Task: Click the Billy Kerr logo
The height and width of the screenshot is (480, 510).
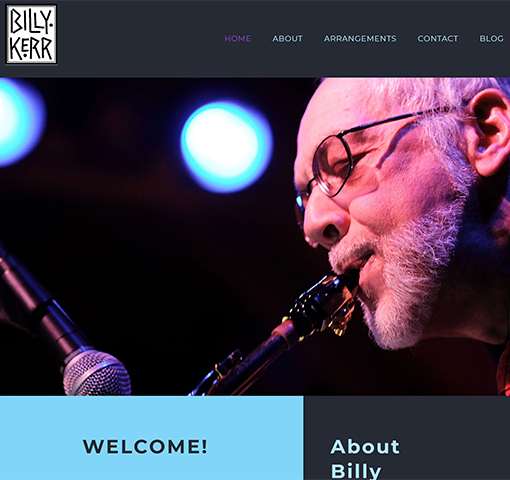Action: point(31,34)
